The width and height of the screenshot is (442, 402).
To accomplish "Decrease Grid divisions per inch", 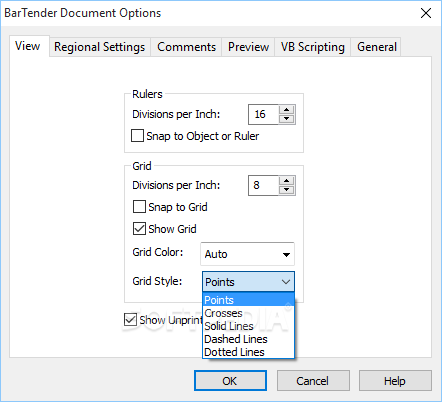I will [x=286, y=190].
